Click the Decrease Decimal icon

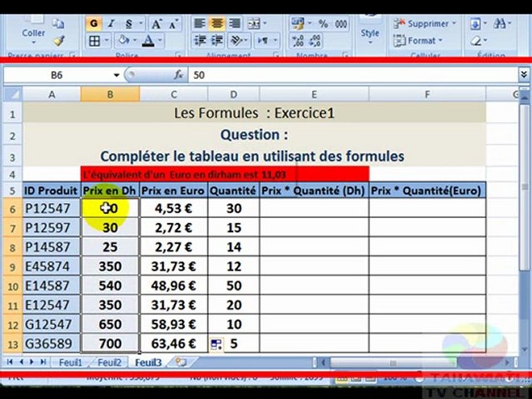click(315, 40)
